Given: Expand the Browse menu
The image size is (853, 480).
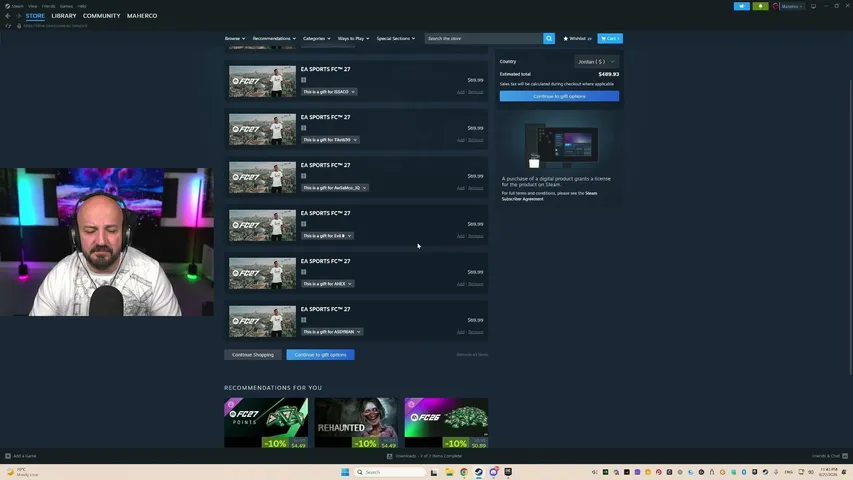Looking at the screenshot, I should pos(235,39).
